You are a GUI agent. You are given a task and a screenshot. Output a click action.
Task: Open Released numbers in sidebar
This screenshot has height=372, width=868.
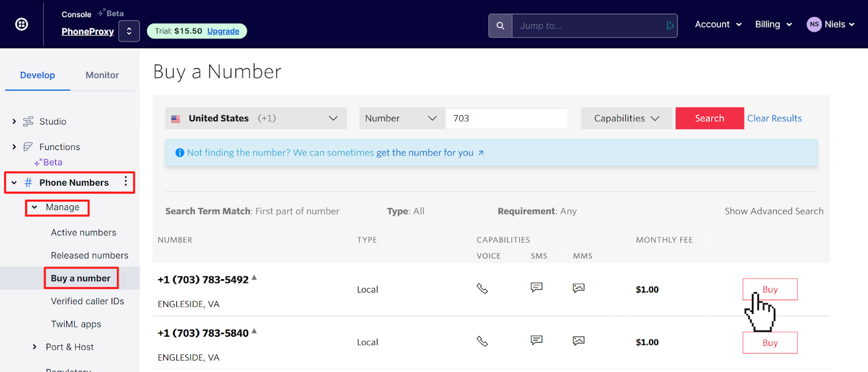90,255
